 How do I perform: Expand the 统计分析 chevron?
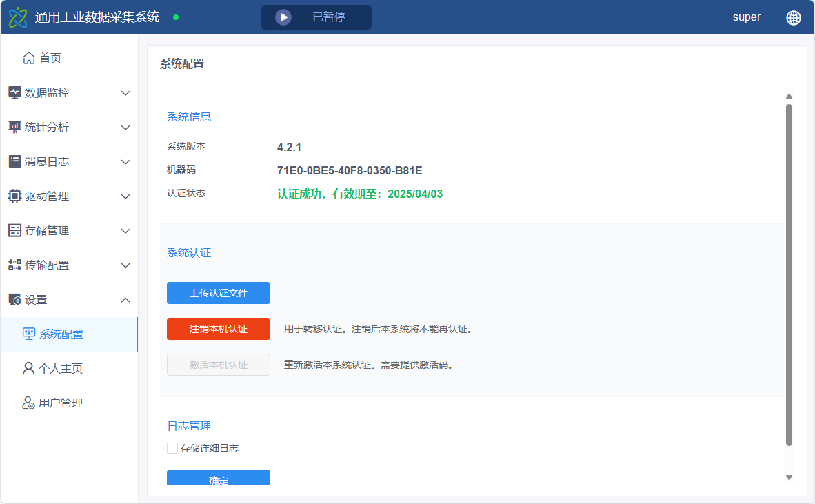click(125, 128)
